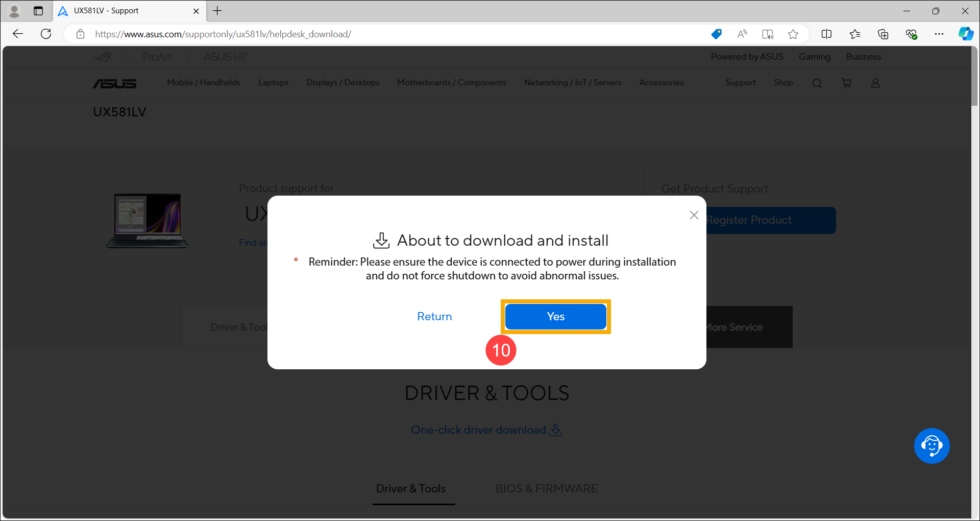Open the Favorites list
The height and width of the screenshot is (521, 980).
(855, 34)
